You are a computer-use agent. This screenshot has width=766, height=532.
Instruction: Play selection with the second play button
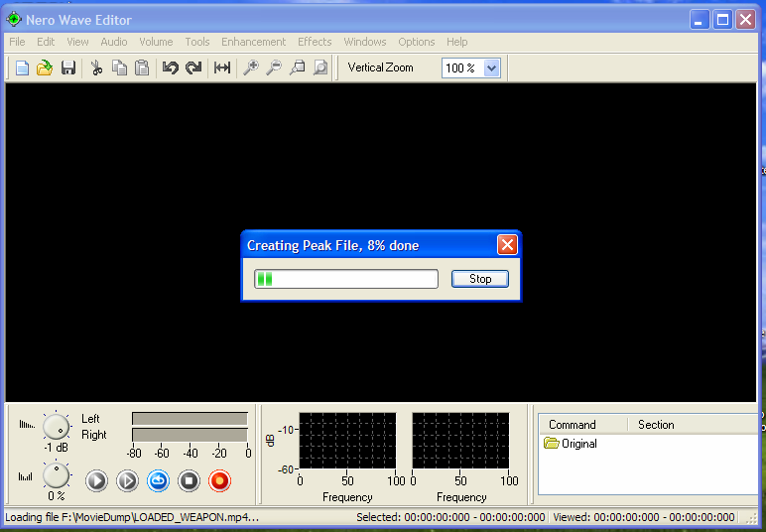127,481
